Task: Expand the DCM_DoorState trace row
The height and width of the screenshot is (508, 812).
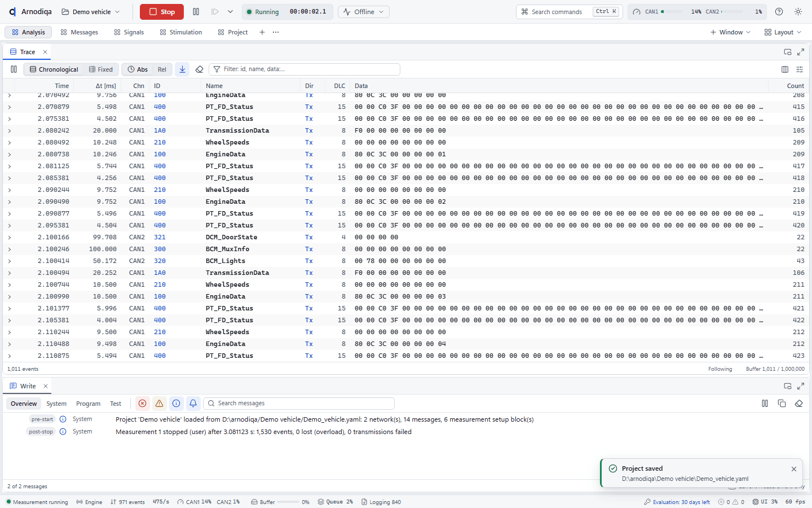Action: coord(10,238)
